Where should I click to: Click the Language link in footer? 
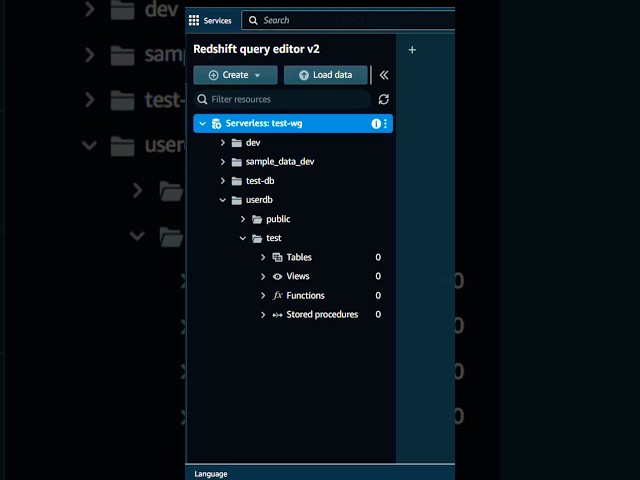pos(211,474)
